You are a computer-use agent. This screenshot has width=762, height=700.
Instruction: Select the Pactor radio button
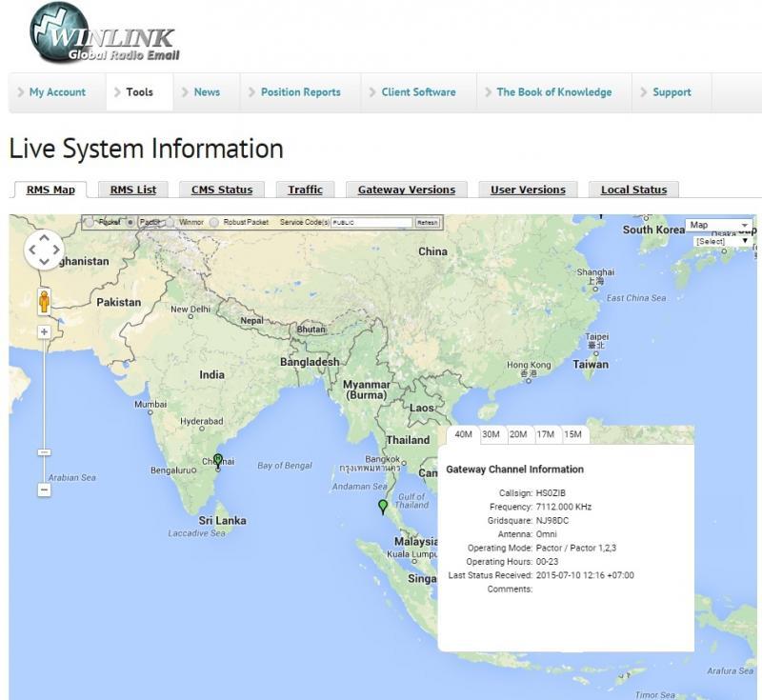coord(130,223)
